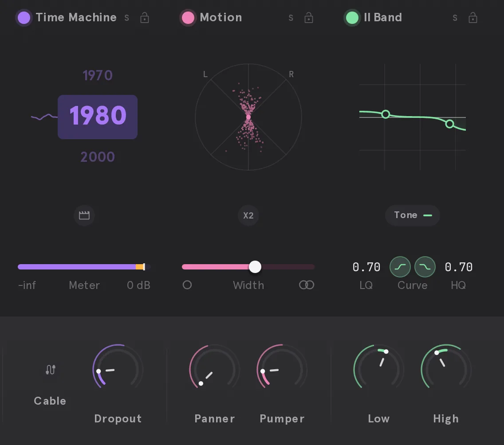Click the Curve label
Image resolution: width=504 pixels, height=445 pixels.
coord(413,285)
